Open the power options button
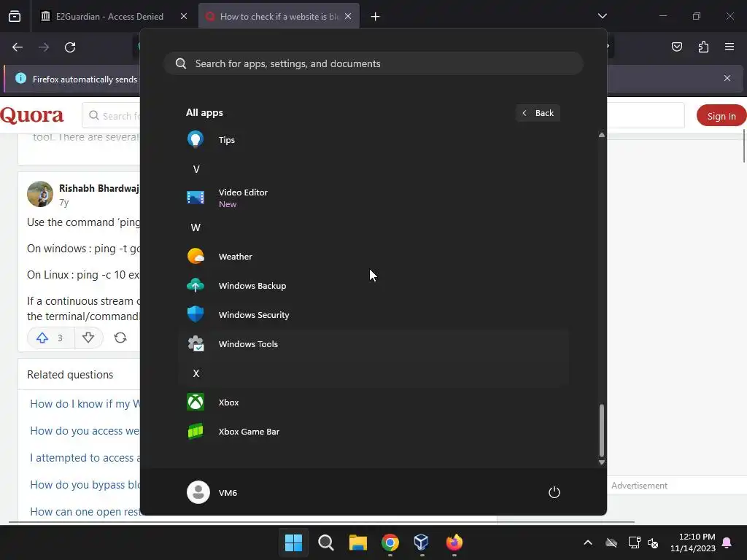Image resolution: width=747 pixels, height=560 pixels. pos(554,492)
